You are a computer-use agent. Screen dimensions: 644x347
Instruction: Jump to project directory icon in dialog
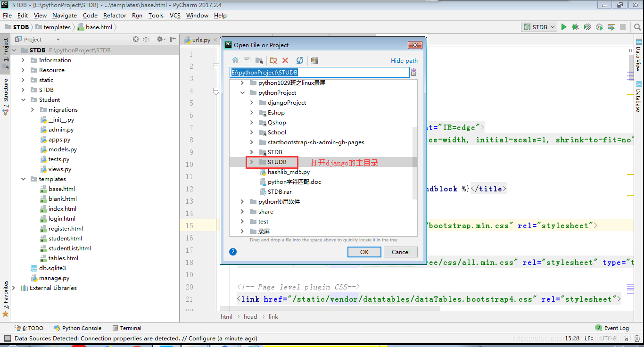(259, 60)
